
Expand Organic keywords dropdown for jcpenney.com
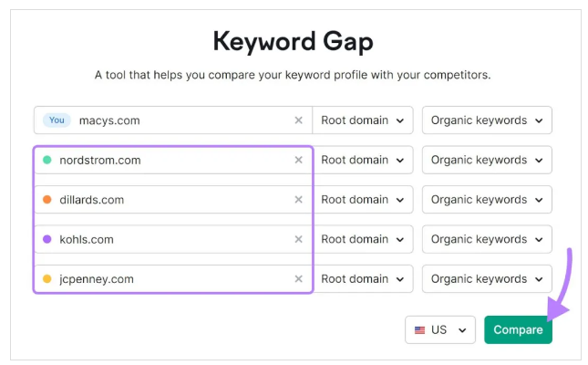pos(487,278)
